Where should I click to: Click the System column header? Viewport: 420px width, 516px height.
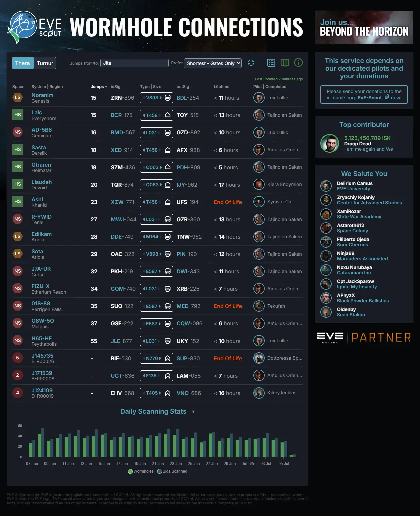pyautogui.click(x=39, y=87)
